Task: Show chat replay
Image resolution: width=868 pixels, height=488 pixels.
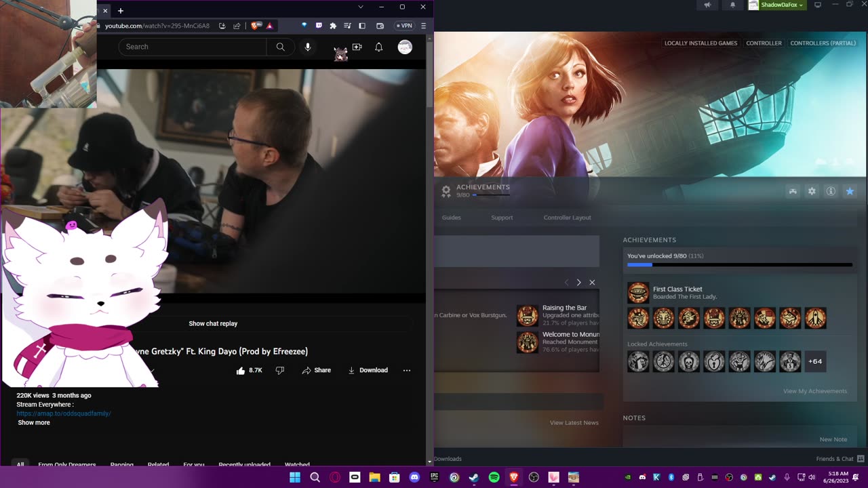Action: coord(213,323)
